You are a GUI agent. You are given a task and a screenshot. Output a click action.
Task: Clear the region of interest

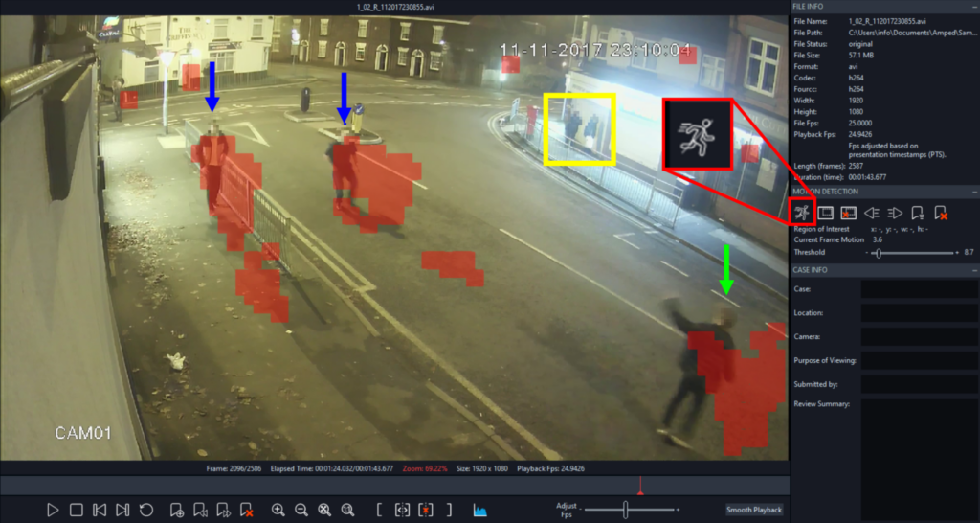(x=848, y=214)
